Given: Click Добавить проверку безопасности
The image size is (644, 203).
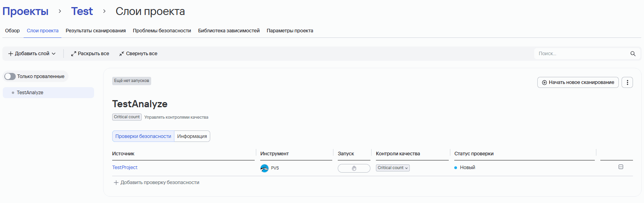Looking at the screenshot, I should pos(156,183).
